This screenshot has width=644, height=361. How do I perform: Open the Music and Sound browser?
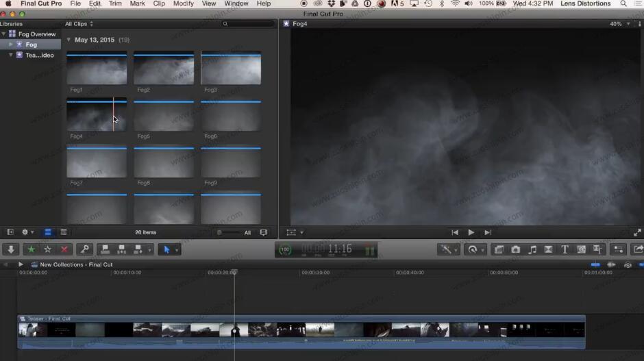(532, 249)
